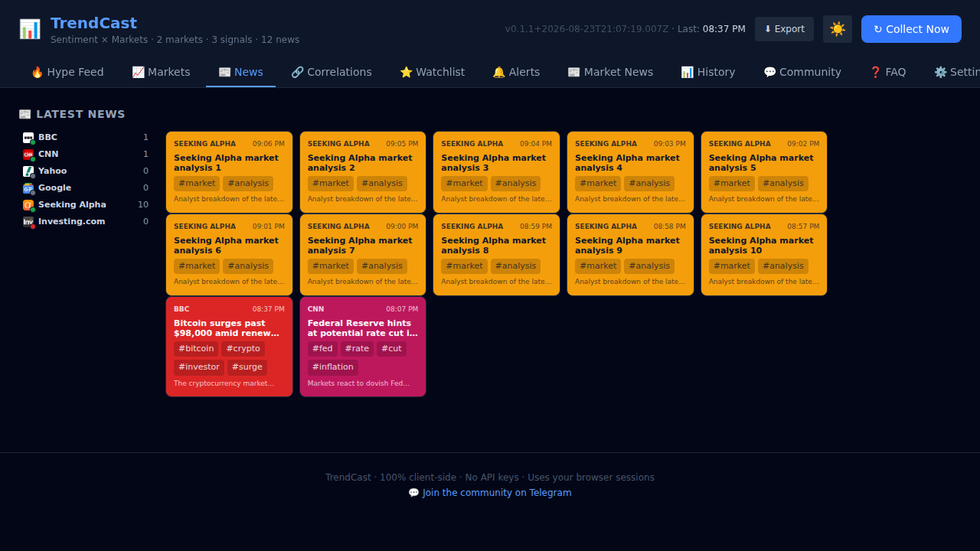Switch to the Market News tab
980x551 pixels.
pyautogui.click(x=610, y=72)
